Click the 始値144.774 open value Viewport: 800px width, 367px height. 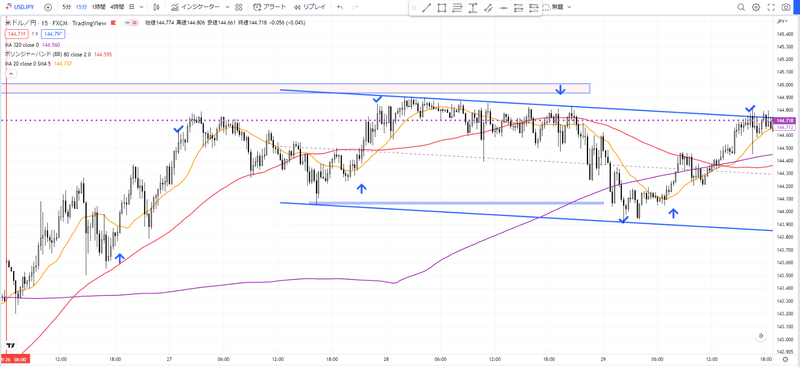pos(159,23)
